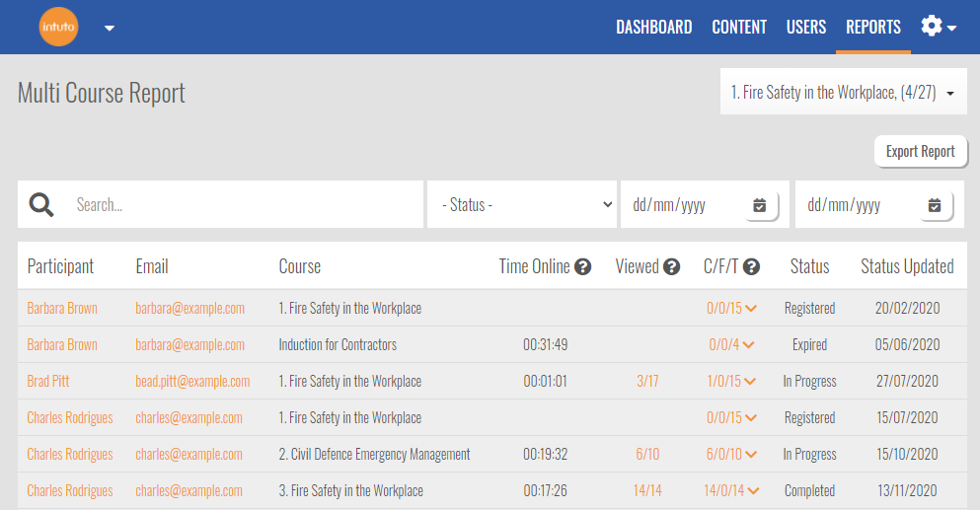Viewport: 980px width, 510px height.
Task: Click the C/F/T column help icon
Action: 752,266
